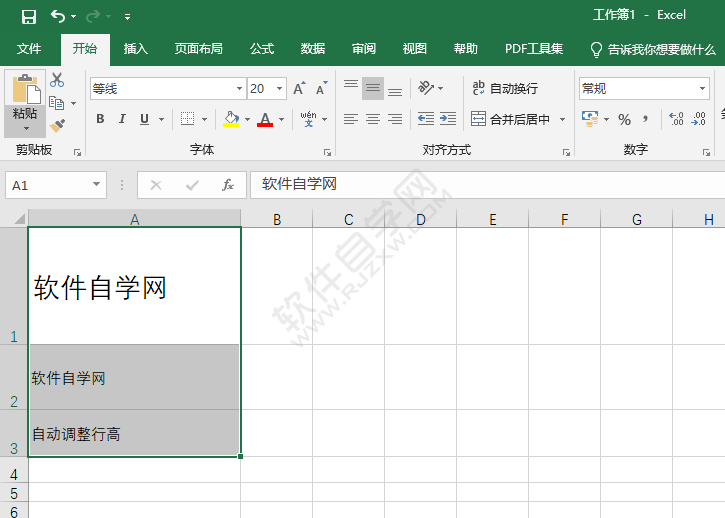Screen dimensions: 725x518
Task: Open the fill color dropdown arrow
Action: coord(247,119)
